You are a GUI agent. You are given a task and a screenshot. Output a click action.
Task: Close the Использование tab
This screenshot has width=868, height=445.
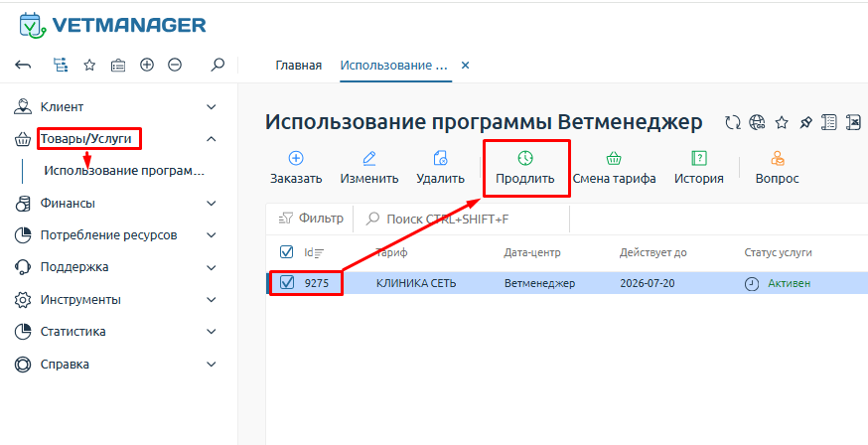point(465,66)
